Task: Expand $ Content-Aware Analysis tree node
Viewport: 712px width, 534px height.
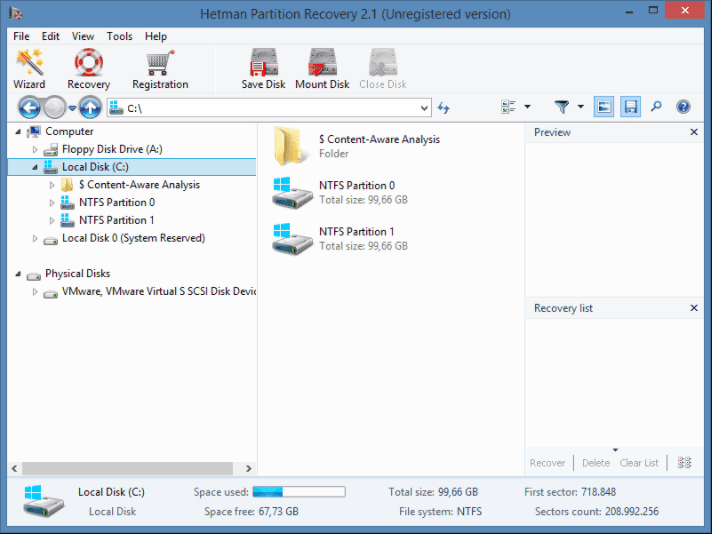Action: [x=52, y=185]
